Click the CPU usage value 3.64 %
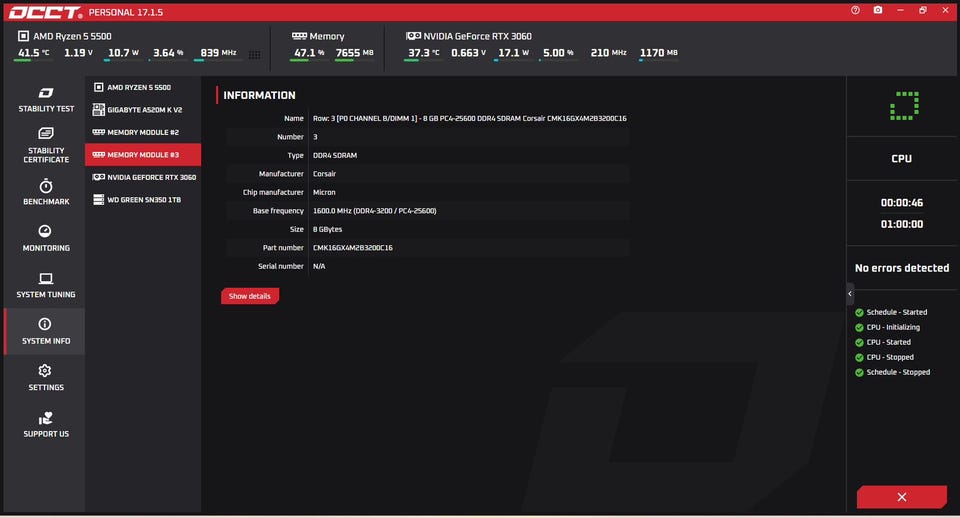Viewport: 960px width, 518px height. pos(168,53)
